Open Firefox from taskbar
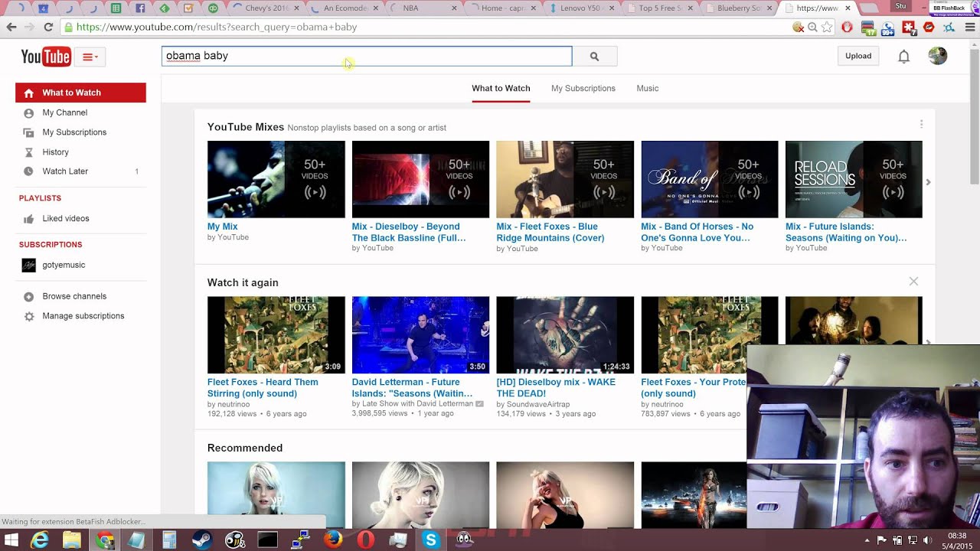Screen dimensions: 980x551 click(332, 540)
